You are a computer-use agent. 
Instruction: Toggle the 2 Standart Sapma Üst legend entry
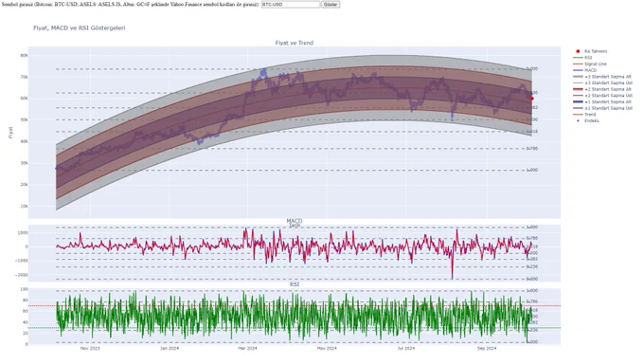603,96
